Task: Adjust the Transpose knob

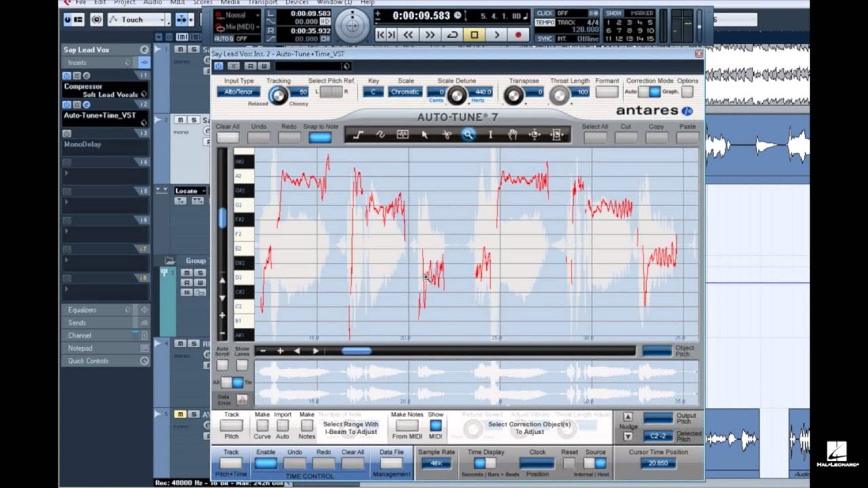Action: click(513, 96)
